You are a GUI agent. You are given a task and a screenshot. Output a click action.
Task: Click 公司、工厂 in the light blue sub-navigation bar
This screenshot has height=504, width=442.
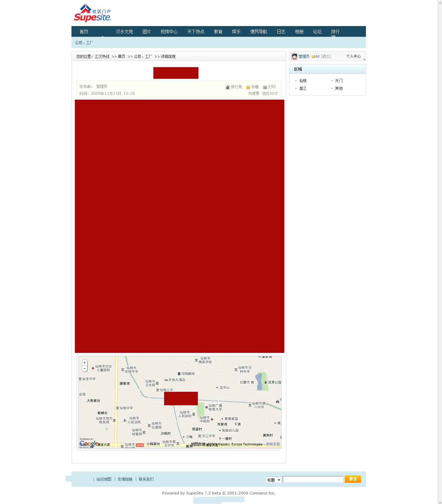point(84,43)
